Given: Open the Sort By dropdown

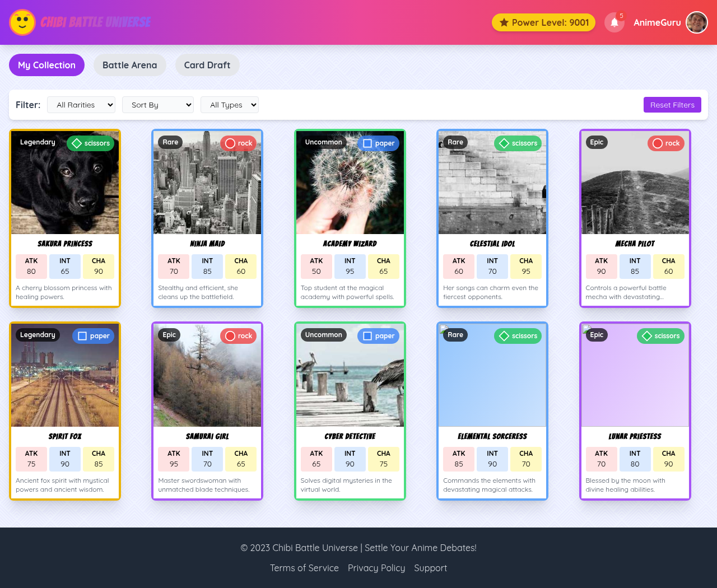Looking at the screenshot, I should (x=157, y=105).
